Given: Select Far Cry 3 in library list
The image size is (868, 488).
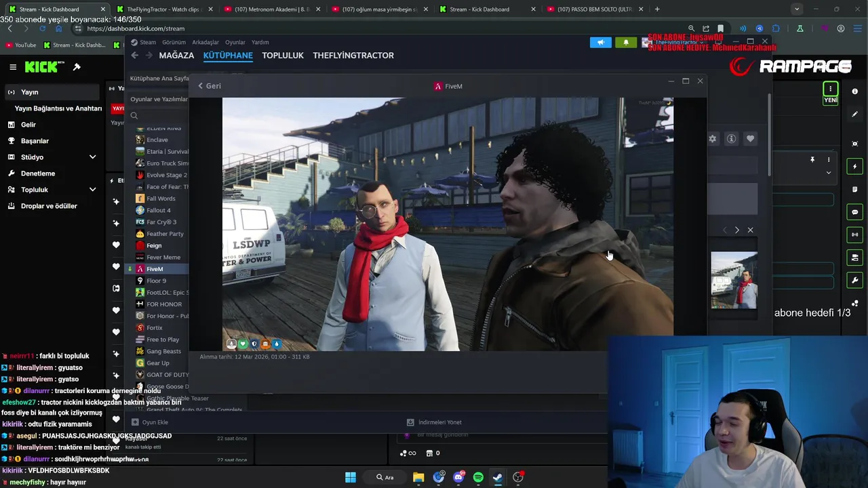Looking at the screenshot, I should pos(161,222).
